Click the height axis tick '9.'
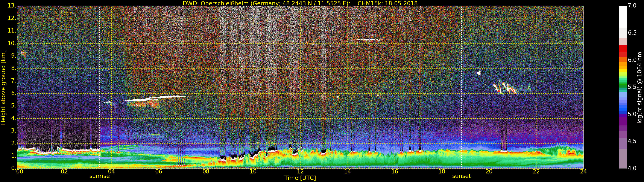 14,56
